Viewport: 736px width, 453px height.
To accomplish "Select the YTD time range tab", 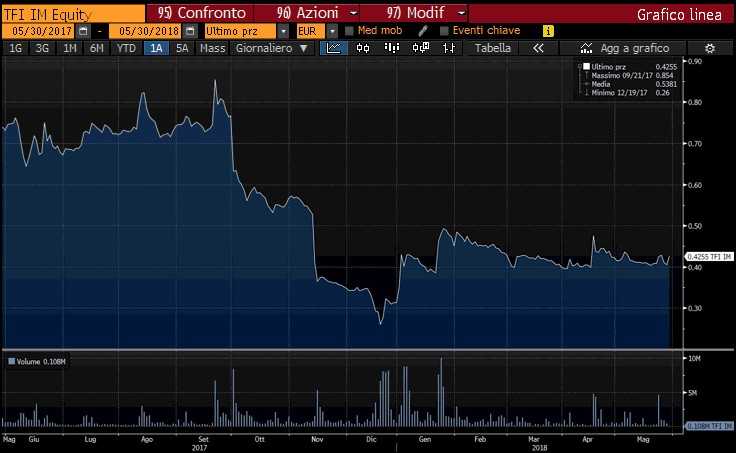I will coord(126,48).
